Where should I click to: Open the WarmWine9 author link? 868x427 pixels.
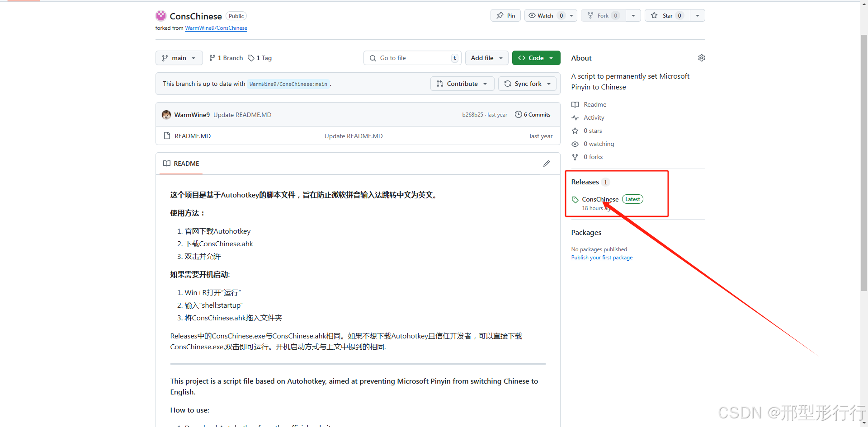click(x=192, y=115)
